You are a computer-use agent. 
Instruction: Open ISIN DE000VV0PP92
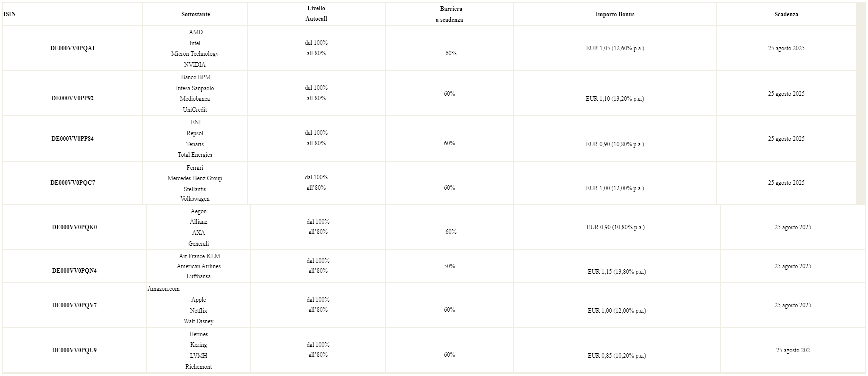(72, 98)
